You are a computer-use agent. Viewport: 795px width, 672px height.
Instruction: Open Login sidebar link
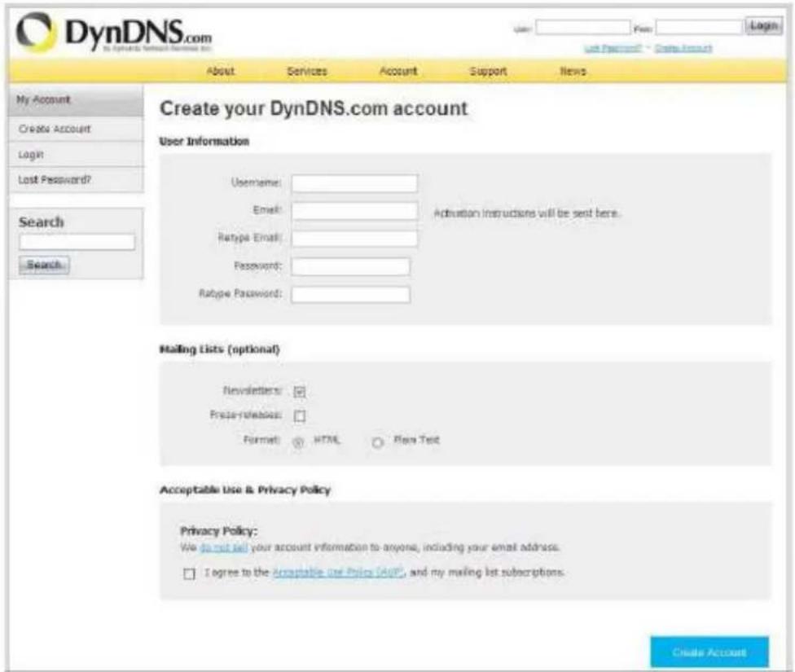[x=76, y=154]
